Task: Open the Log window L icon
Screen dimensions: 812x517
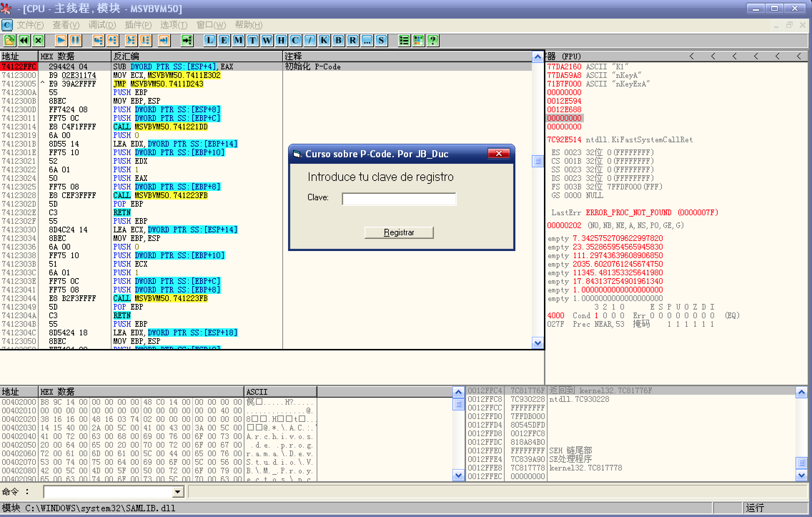Action: [210, 40]
